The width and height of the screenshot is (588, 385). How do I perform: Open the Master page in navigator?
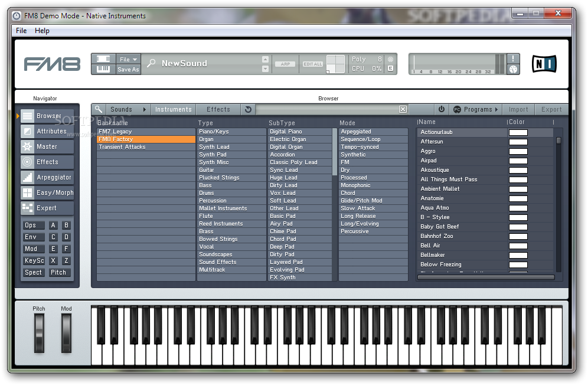point(47,146)
